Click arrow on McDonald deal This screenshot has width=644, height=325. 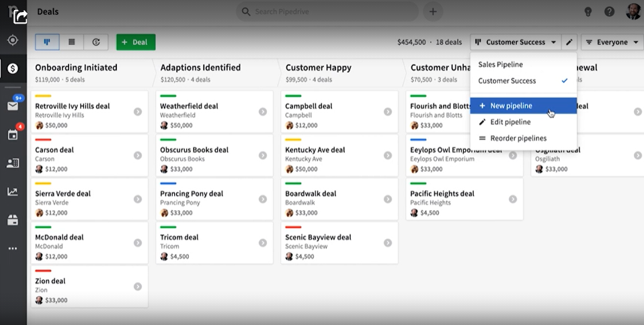[138, 243]
